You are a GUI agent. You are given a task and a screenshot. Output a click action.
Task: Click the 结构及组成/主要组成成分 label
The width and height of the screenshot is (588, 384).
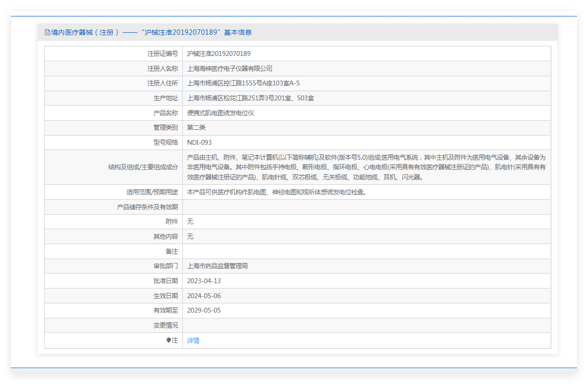tap(143, 167)
